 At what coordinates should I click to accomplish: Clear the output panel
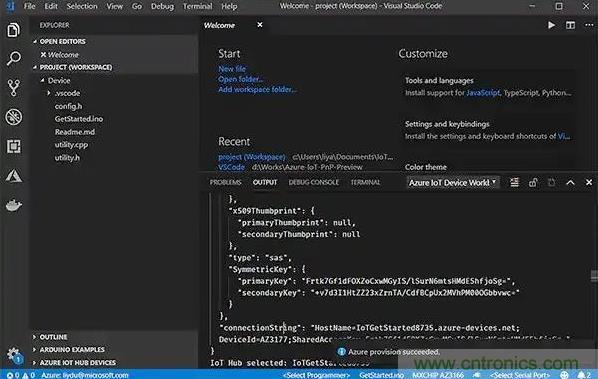pos(514,183)
